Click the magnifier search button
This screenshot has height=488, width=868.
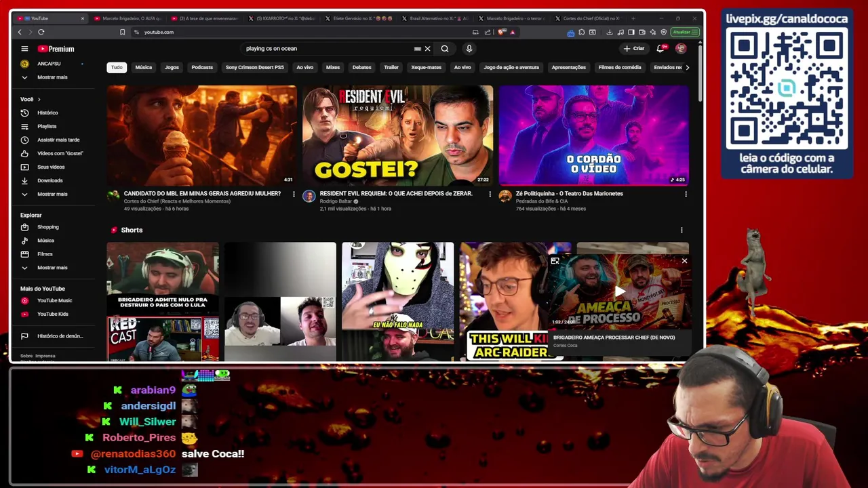click(x=445, y=49)
